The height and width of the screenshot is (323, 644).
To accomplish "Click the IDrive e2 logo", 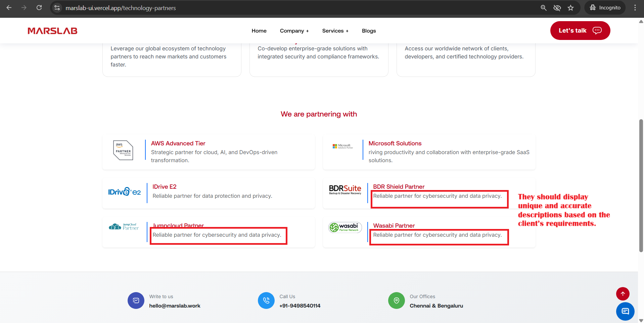I will pos(124,192).
